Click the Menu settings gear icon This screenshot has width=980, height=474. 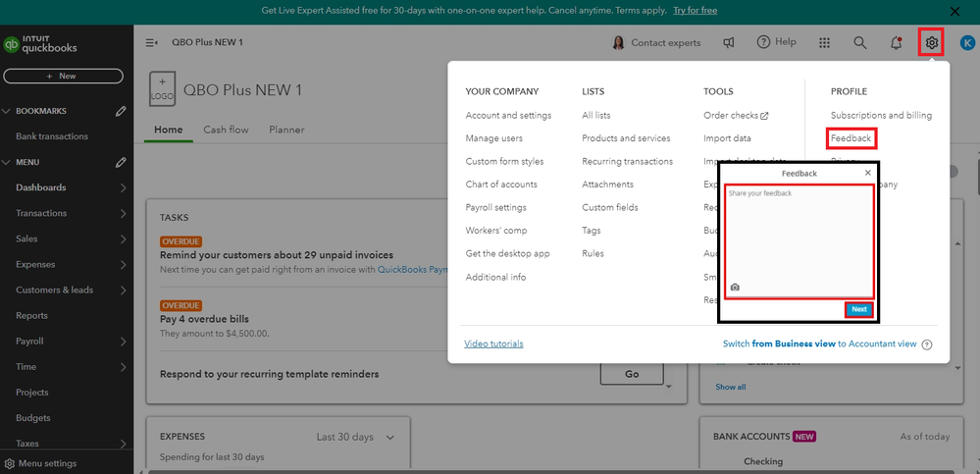(x=10, y=464)
